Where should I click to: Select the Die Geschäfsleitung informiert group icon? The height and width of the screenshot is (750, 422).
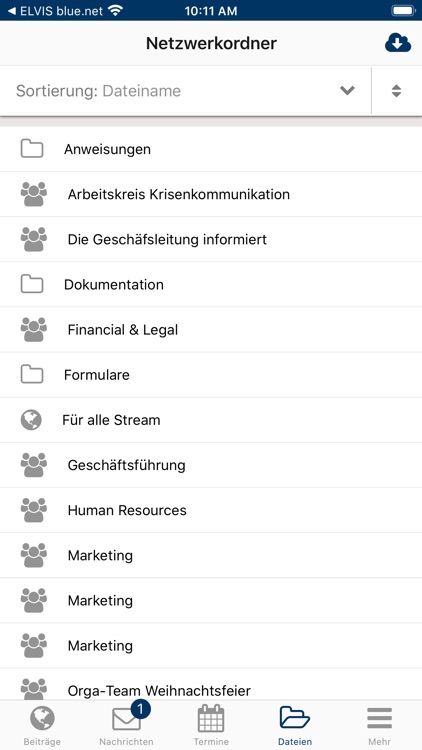tap(33, 239)
